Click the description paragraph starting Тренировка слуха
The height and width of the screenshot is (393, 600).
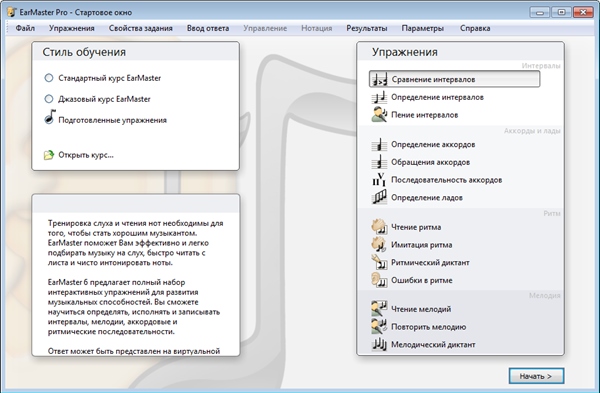click(135, 243)
